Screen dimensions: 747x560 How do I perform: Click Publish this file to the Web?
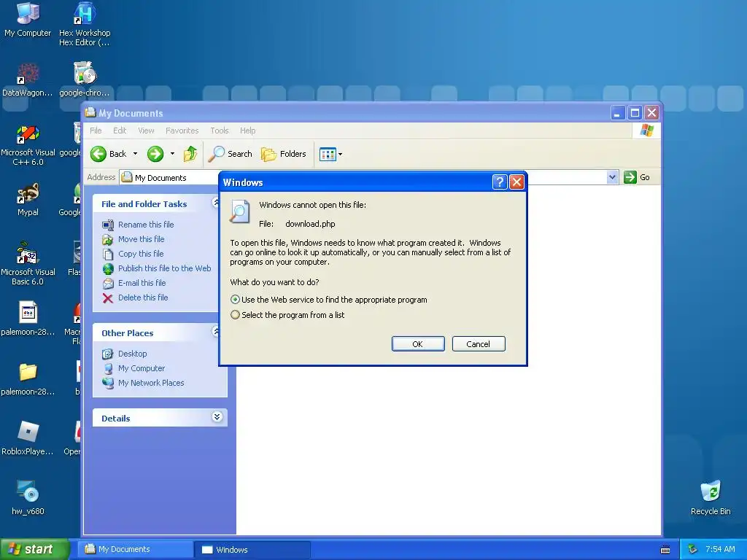click(164, 268)
